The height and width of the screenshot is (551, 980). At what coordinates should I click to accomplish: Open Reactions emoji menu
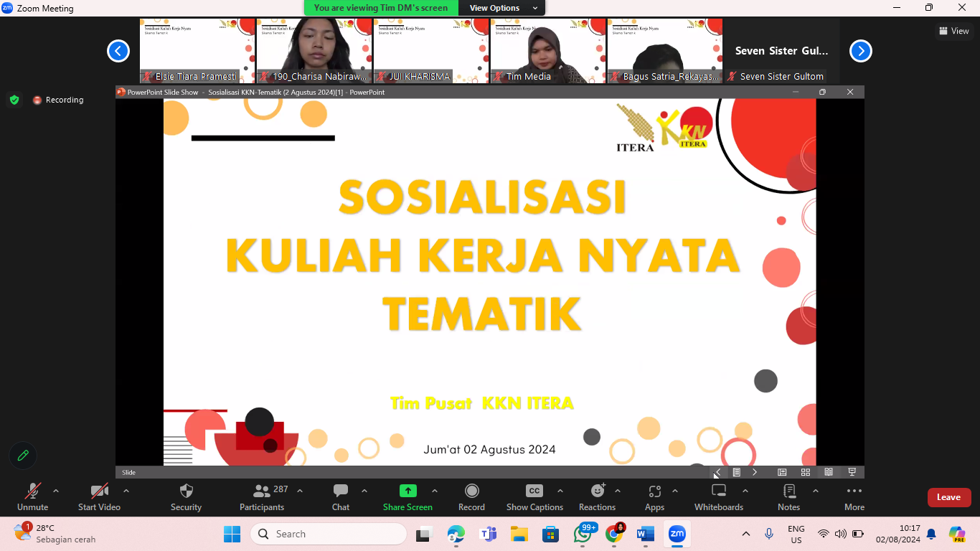pyautogui.click(x=597, y=491)
